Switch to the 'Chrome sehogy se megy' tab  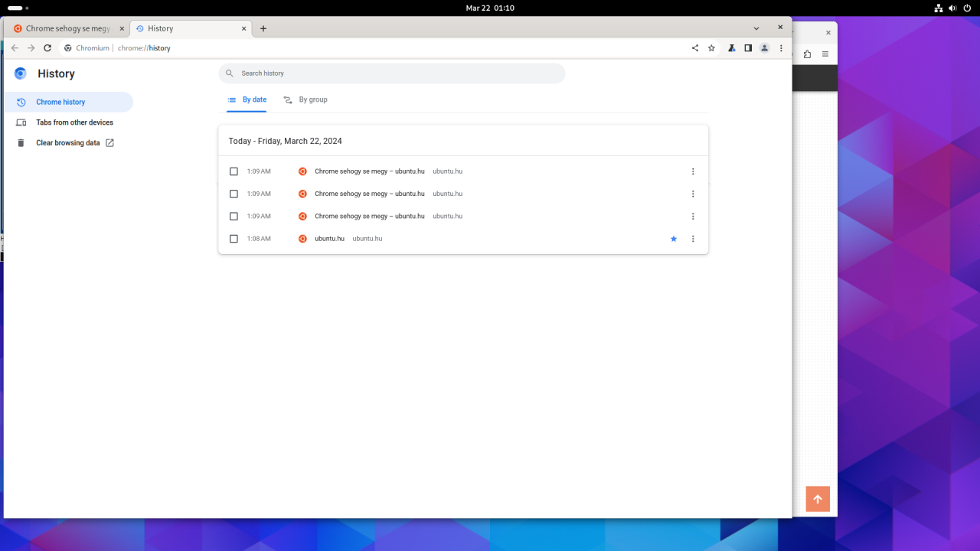[x=68, y=28]
